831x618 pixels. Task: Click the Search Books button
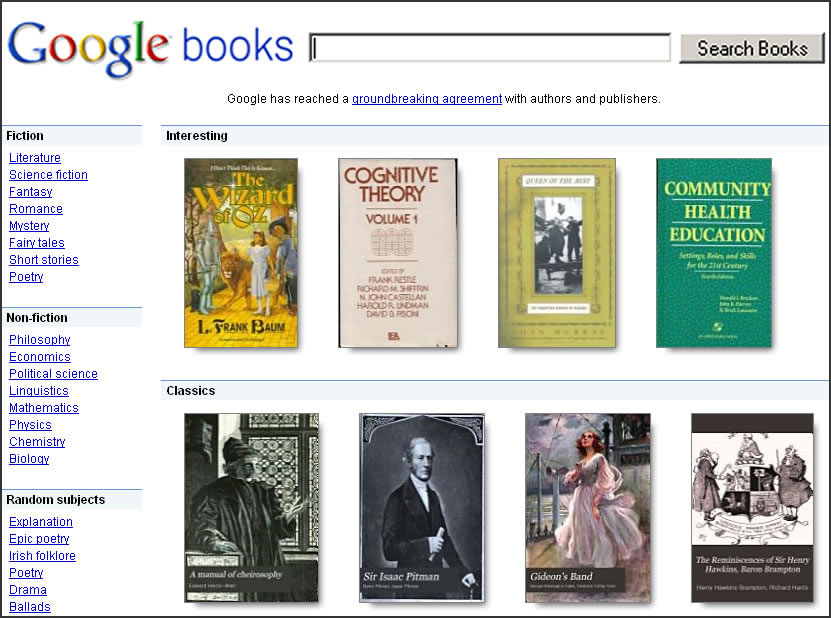tap(751, 48)
